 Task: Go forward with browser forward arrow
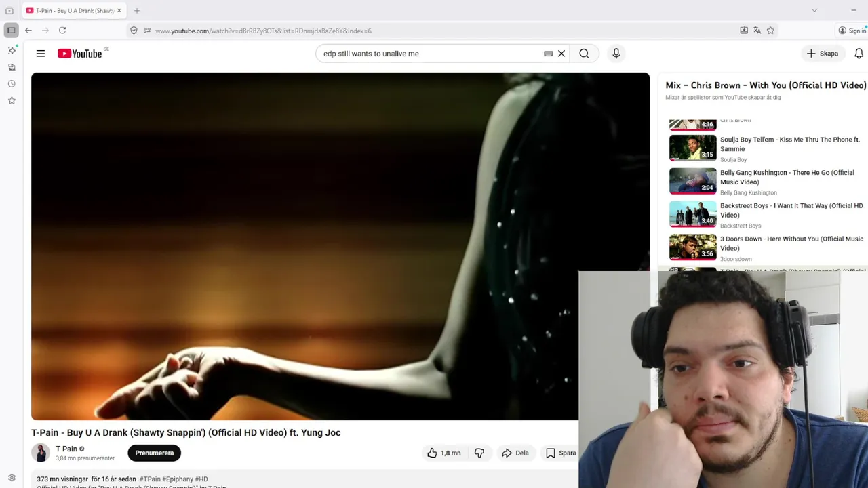pos(45,30)
